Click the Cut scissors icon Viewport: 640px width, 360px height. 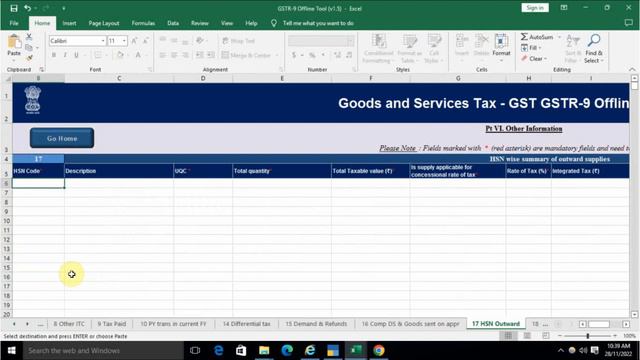(x=29, y=37)
